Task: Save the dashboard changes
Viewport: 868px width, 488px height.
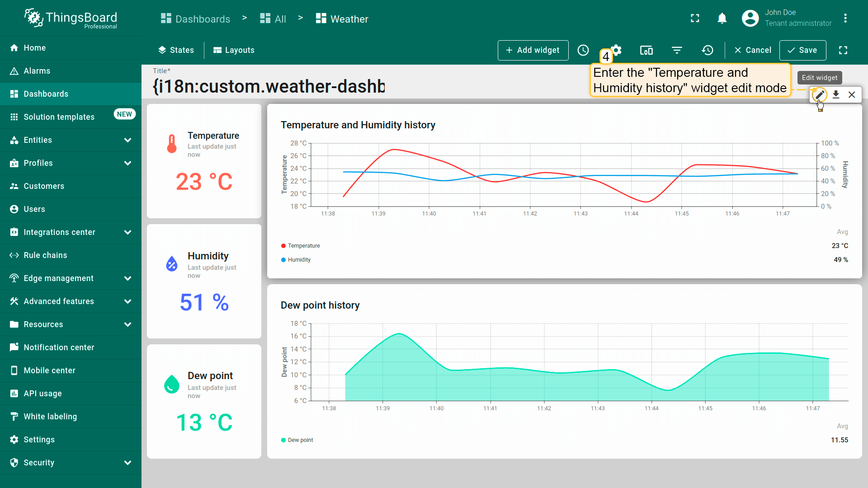Action: 802,50
